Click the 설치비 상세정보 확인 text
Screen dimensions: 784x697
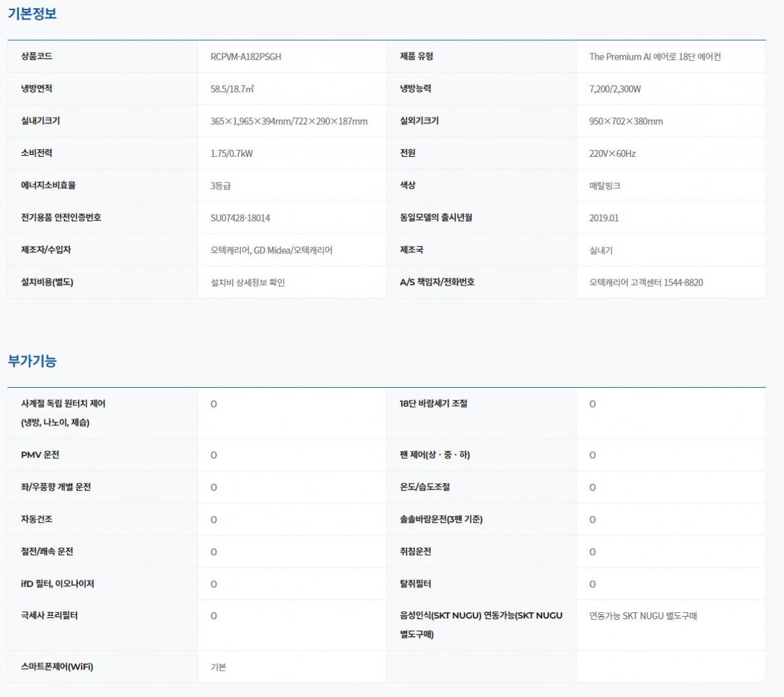click(247, 282)
